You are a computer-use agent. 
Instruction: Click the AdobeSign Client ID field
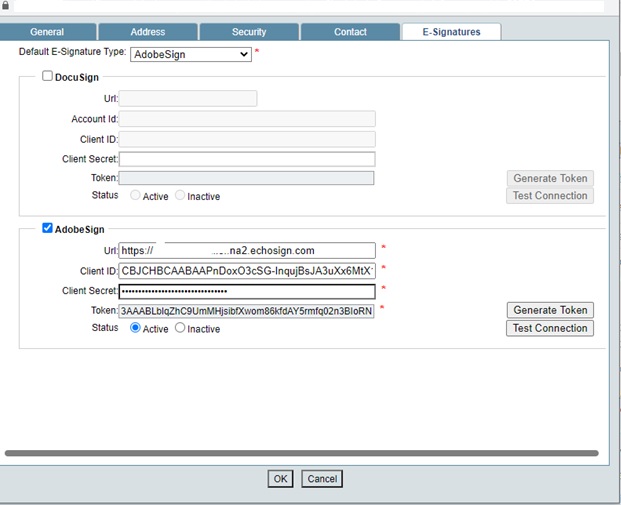[x=247, y=271]
